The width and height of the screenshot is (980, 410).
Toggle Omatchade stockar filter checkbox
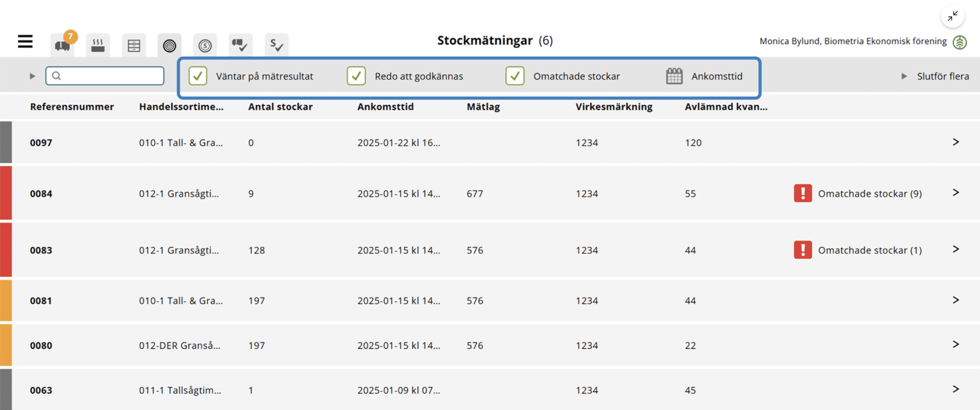coord(515,76)
